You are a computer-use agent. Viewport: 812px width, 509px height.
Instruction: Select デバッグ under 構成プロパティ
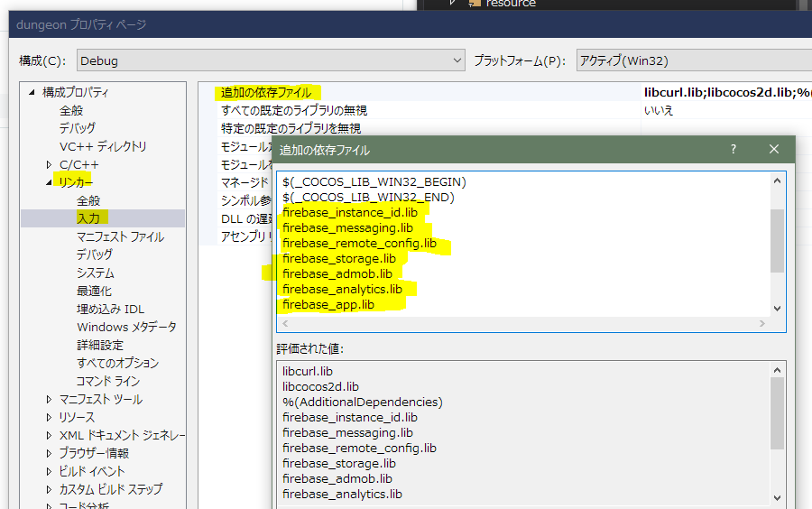click(x=78, y=128)
